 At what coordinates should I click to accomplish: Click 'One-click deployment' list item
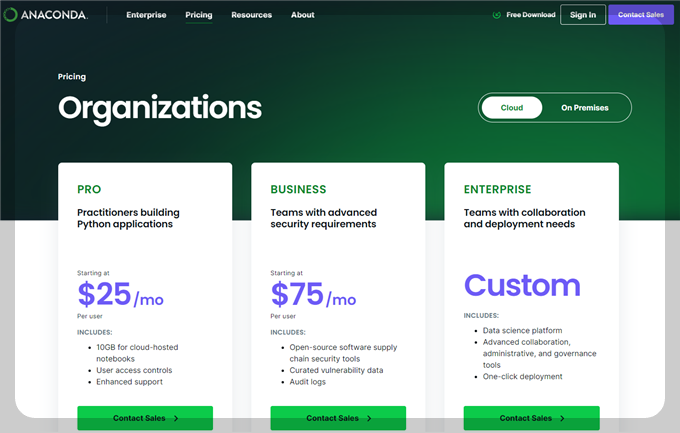pos(523,377)
